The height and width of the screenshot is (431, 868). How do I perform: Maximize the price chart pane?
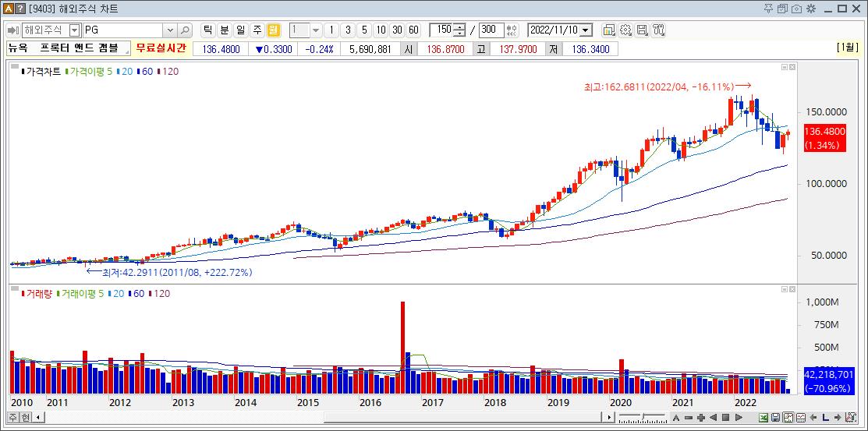tap(785, 67)
